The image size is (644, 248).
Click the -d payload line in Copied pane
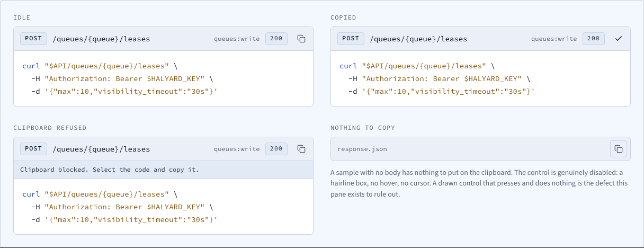442,92
